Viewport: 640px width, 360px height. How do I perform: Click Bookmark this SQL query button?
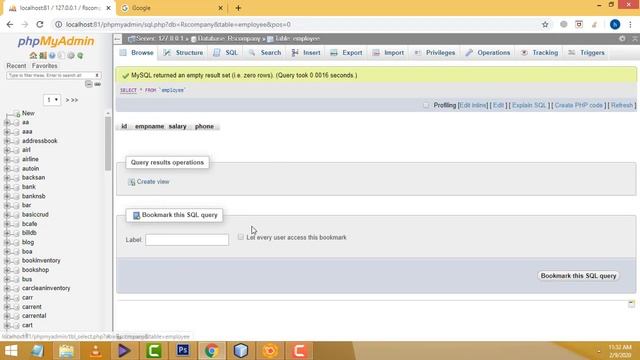tap(578, 276)
